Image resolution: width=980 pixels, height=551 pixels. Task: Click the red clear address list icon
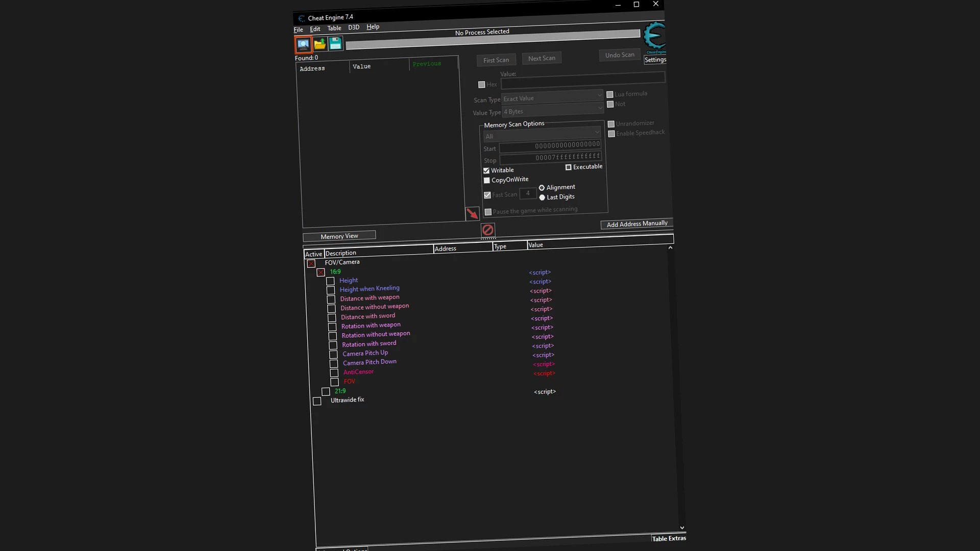[x=487, y=230]
